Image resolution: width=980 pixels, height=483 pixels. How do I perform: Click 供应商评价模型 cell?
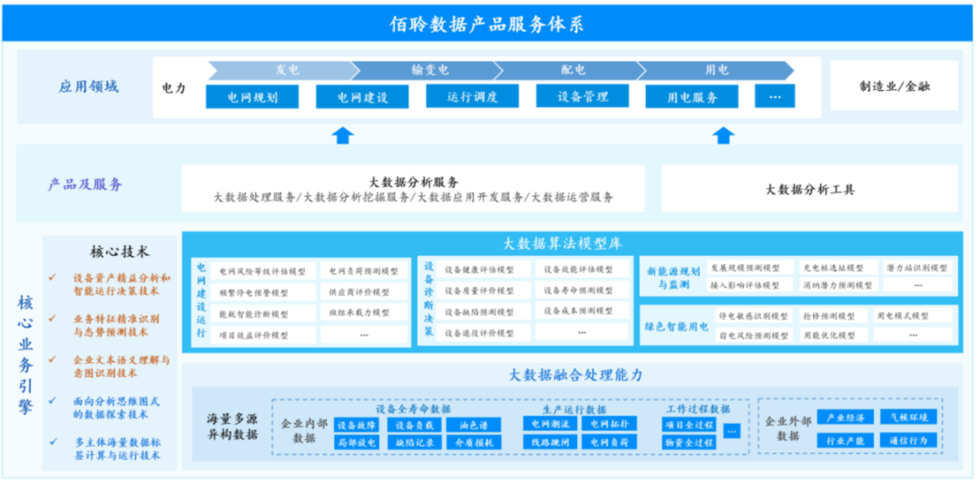(x=364, y=292)
